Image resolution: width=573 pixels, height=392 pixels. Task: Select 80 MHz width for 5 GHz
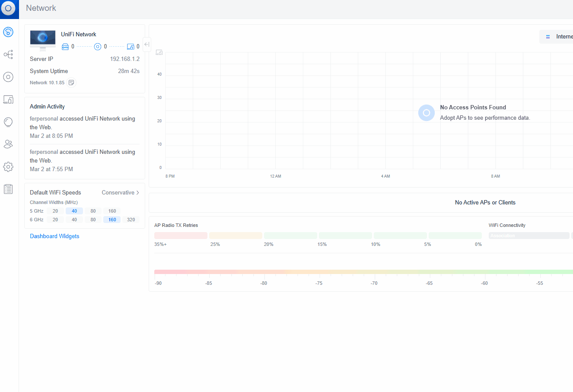(93, 211)
